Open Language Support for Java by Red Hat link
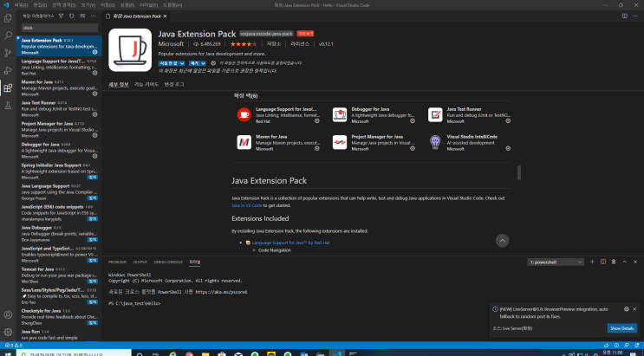Image resolution: width=644 pixels, height=356 pixels. point(290,243)
